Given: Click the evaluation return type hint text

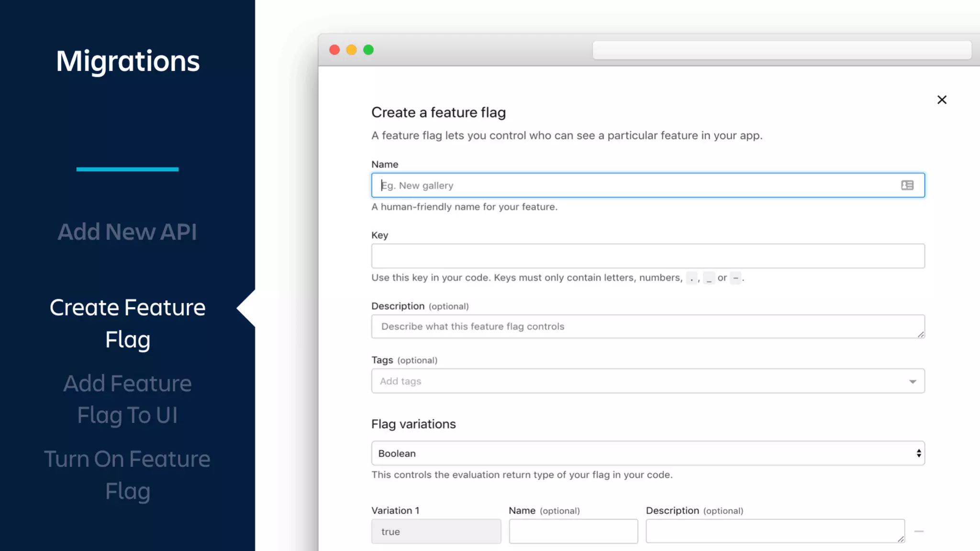Looking at the screenshot, I should tap(522, 474).
